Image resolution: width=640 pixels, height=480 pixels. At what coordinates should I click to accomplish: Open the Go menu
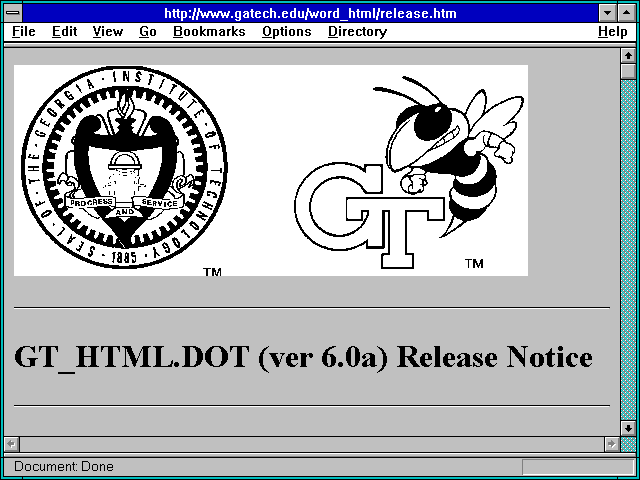[x=148, y=32]
